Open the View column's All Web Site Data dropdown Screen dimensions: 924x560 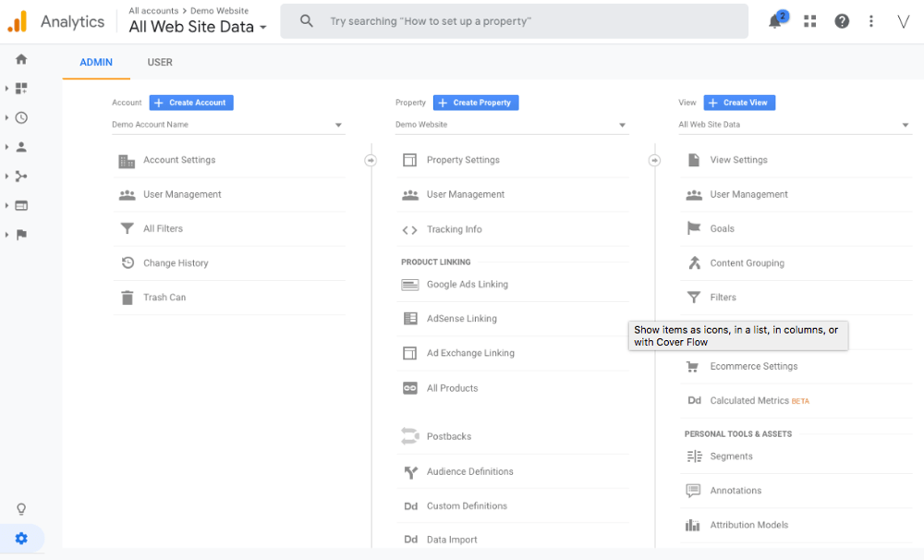click(x=795, y=125)
